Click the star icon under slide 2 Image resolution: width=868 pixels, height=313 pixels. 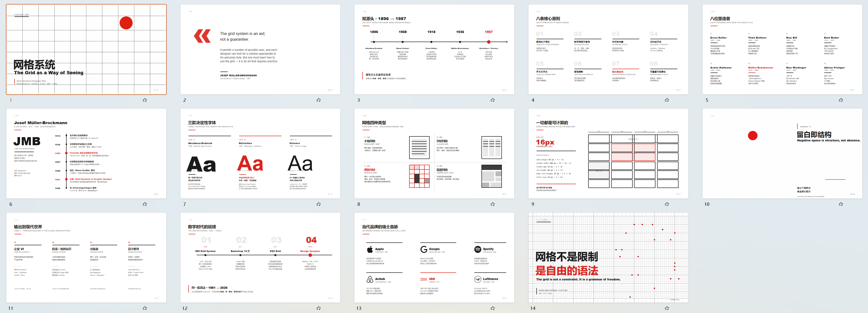click(x=318, y=100)
